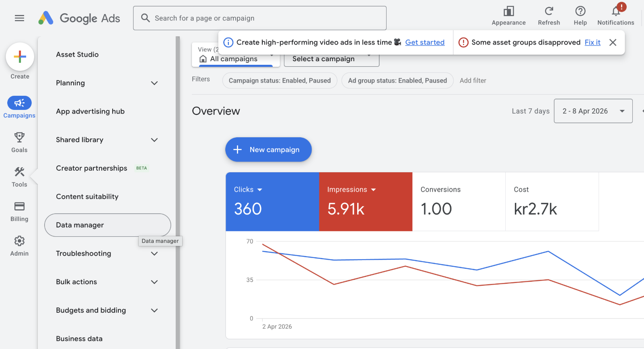This screenshot has height=349, width=644.
Task: Click the New campaign button
Action: pyautogui.click(x=268, y=150)
